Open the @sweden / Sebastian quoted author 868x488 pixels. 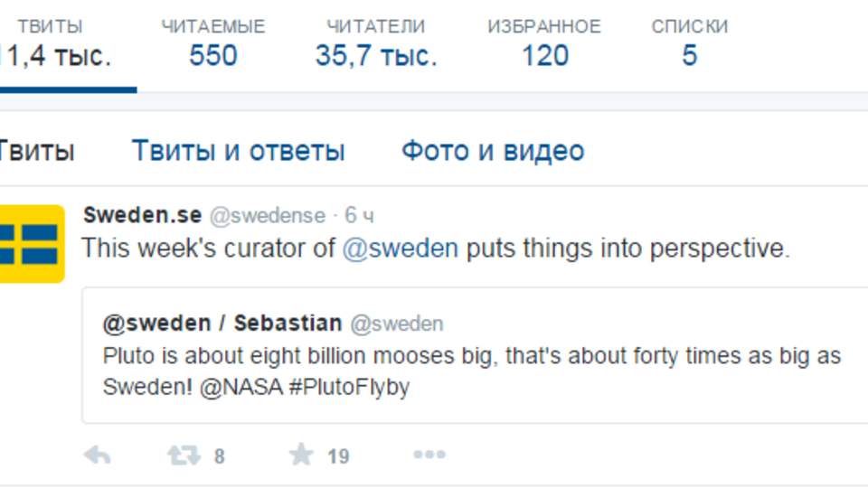coord(222,324)
